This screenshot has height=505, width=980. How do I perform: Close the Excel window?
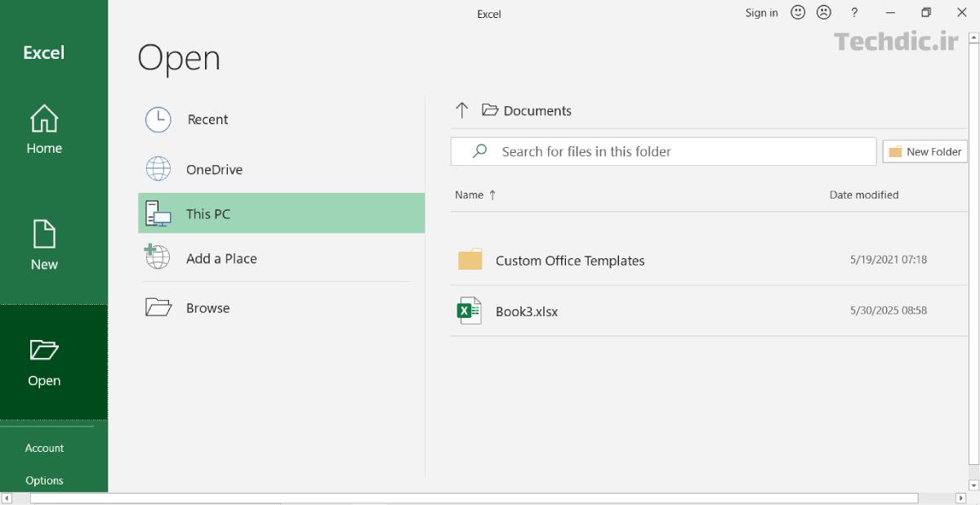961,12
